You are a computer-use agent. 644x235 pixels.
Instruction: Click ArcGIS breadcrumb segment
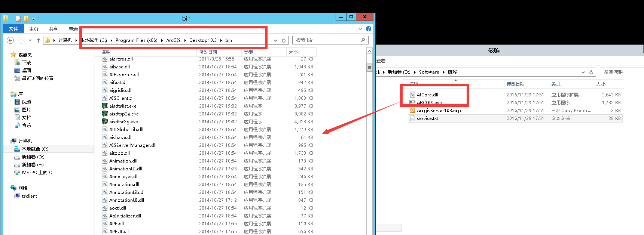[173, 40]
